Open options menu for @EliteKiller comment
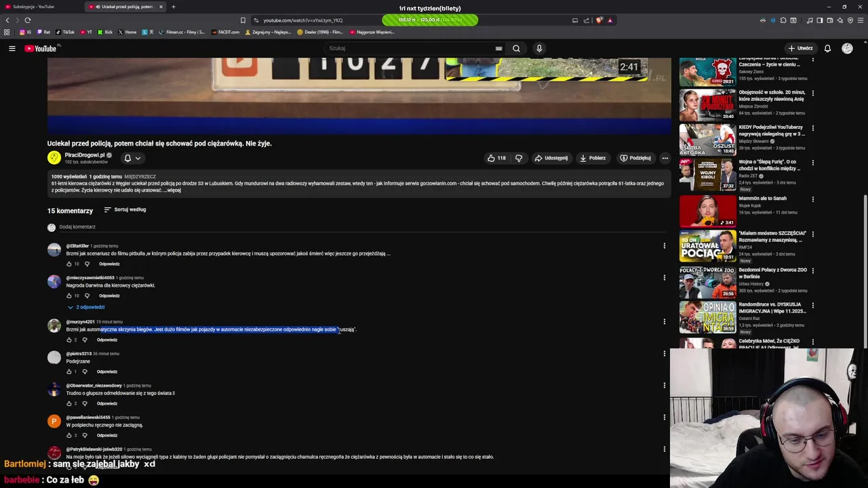Viewport: 868px width, 488px height. tap(664, 245)
